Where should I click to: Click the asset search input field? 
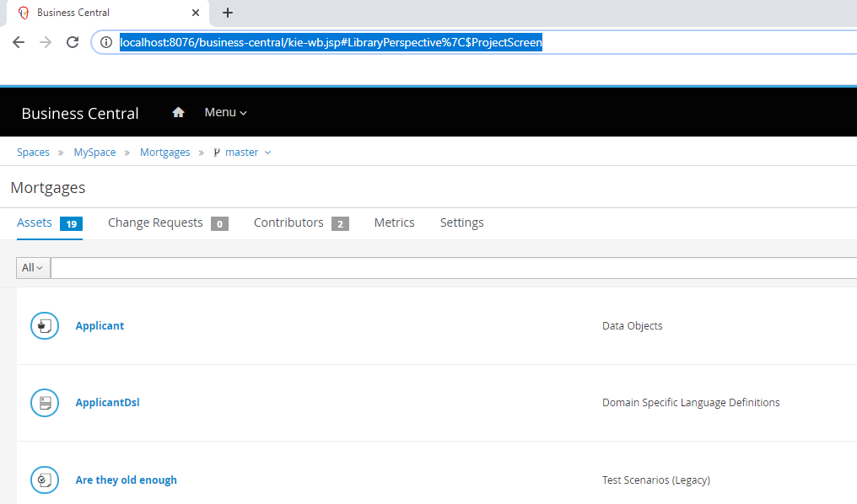[454, 268]
